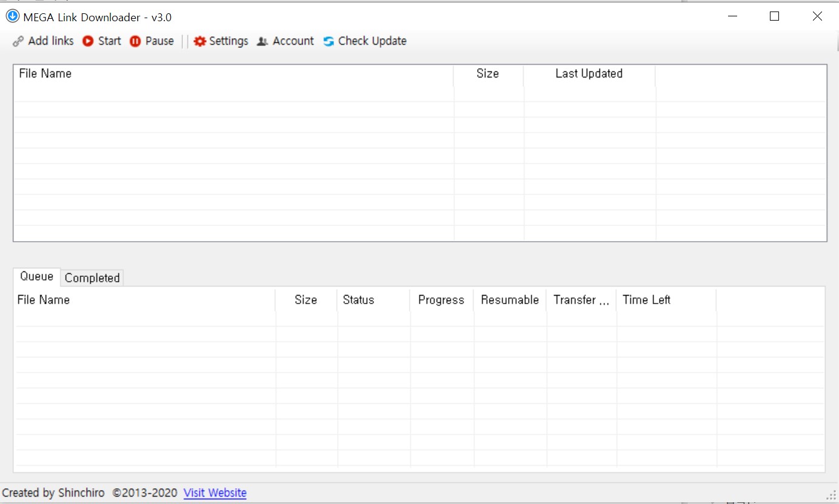This screenshot has width=839, height=504.
Task: Open Settings via the gear icon
Action: coord(199,41)
